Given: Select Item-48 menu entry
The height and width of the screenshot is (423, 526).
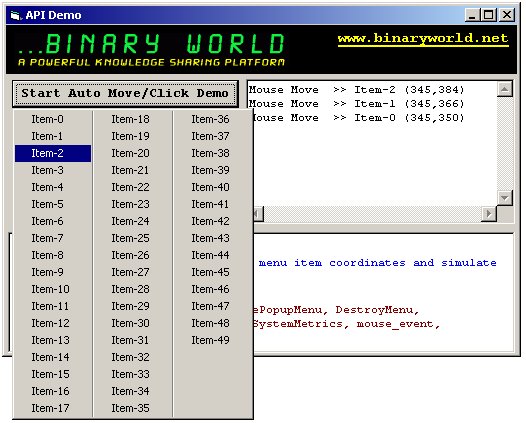Looking at the screenshot, I should click(213, 323).
